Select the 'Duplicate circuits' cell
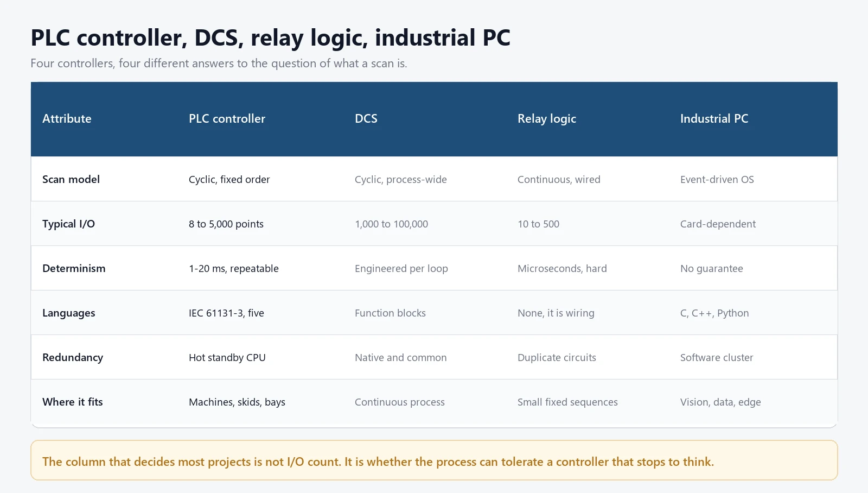This screenshot has width=868, height=493. click(x=557, y=357)
